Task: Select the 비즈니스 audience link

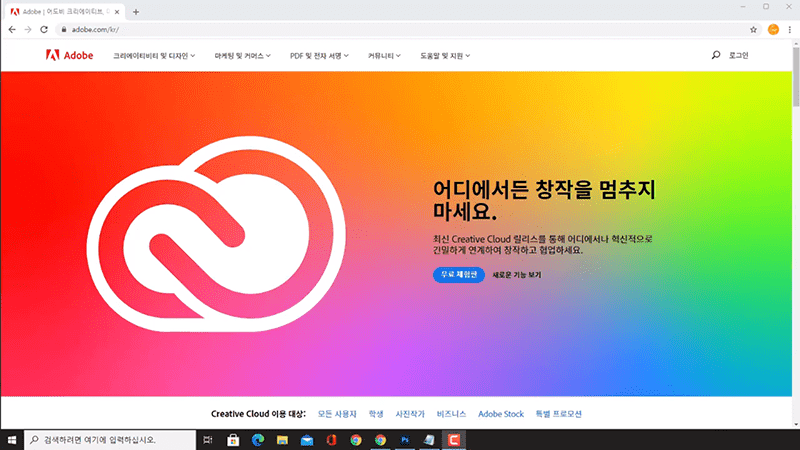Action: click(x=451, y=414)
